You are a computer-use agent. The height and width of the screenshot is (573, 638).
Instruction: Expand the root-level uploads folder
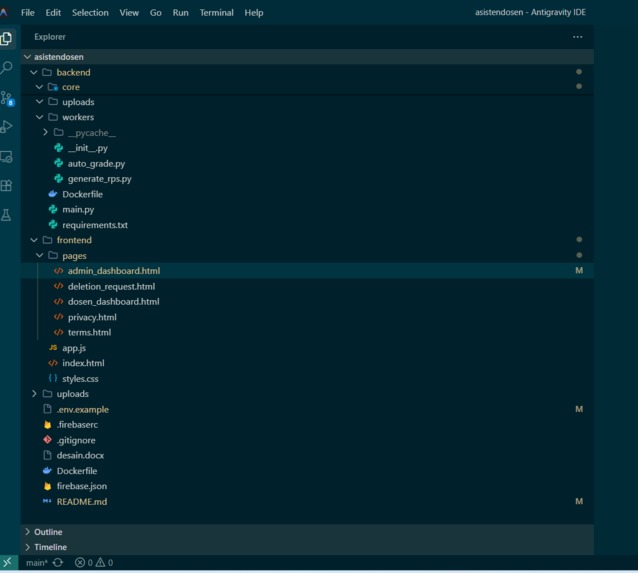tap(34, 394)
